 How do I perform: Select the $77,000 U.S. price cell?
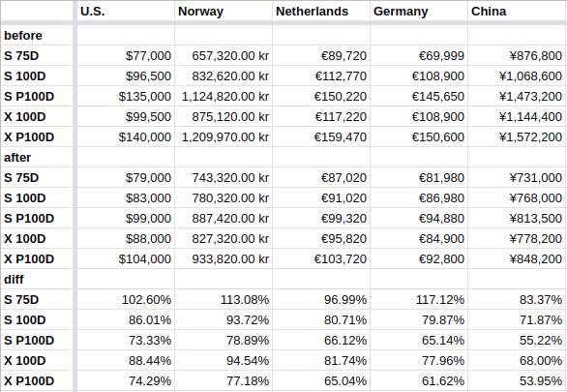coord(126,56)
